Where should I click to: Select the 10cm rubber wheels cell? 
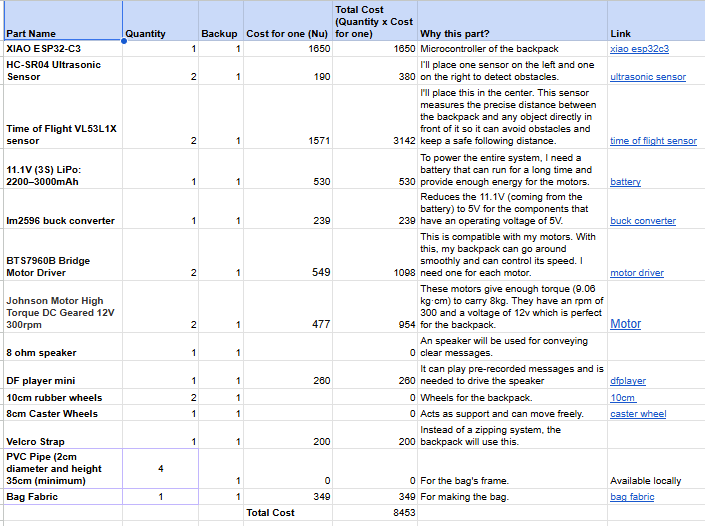tap(63, 397)
